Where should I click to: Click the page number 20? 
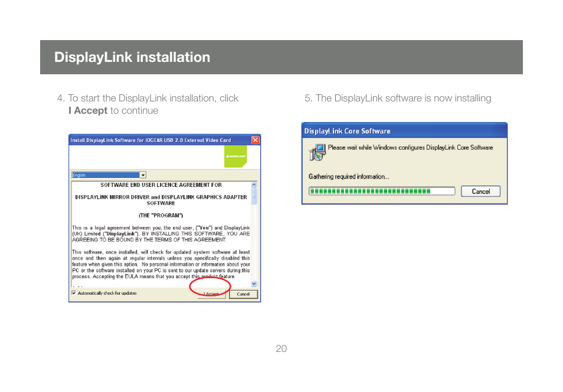281,348
